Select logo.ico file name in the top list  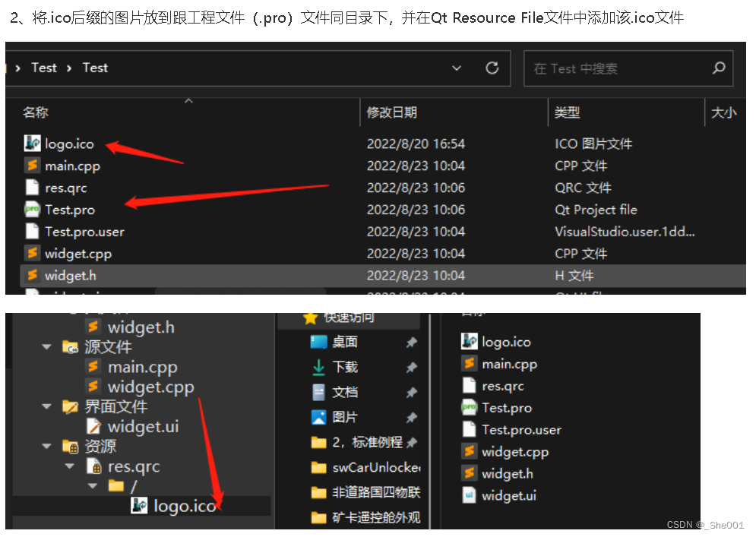click(x=69, y=144)
